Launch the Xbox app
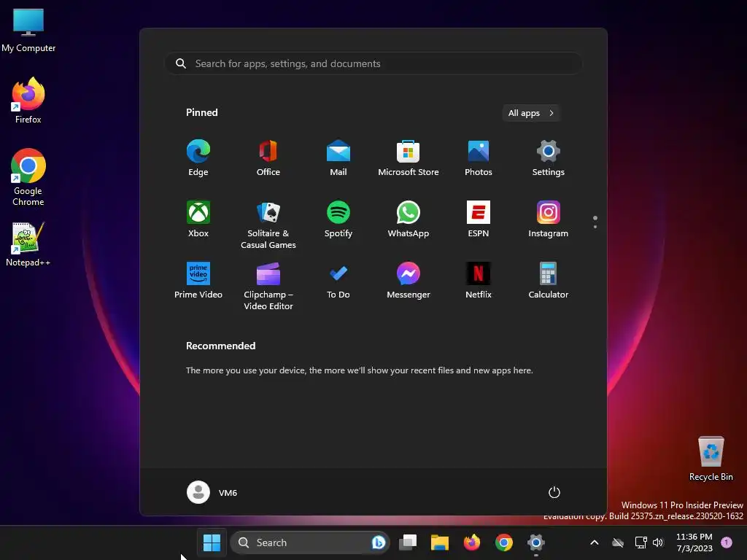The height and width of the screenshot is (560, 747). 198,219
